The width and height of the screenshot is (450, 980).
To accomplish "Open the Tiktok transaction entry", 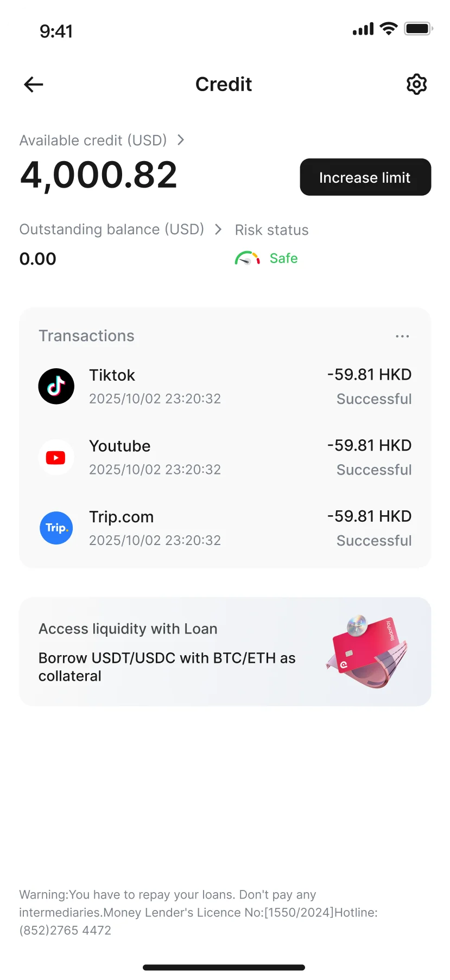I will [x=225, y=386].
